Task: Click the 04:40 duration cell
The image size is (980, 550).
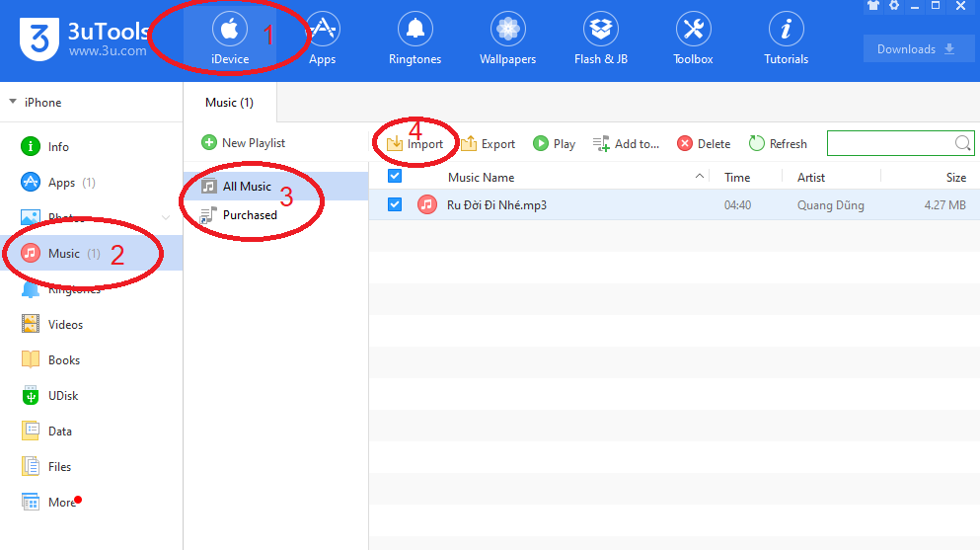Action: (737, 205)
